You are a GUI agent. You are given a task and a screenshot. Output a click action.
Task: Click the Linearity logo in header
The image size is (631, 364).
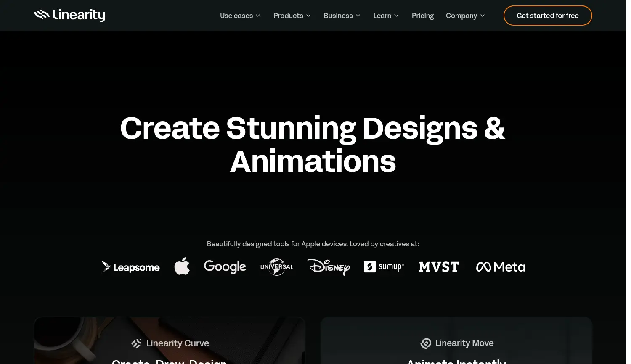tap(69, 15)
